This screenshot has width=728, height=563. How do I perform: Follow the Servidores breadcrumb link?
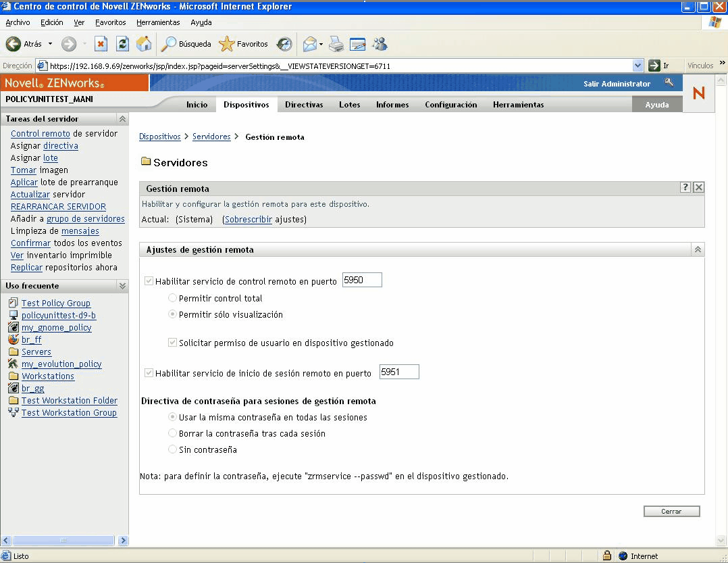click(211, 137)
